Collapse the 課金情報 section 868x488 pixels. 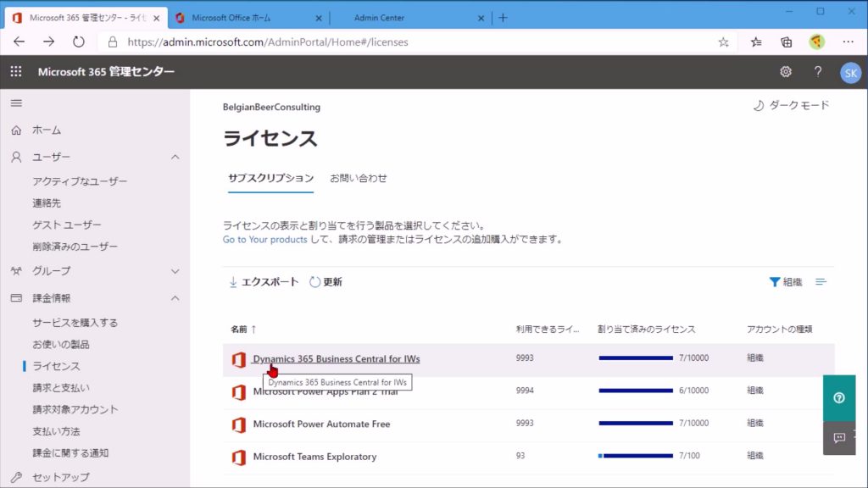point(175,298)
